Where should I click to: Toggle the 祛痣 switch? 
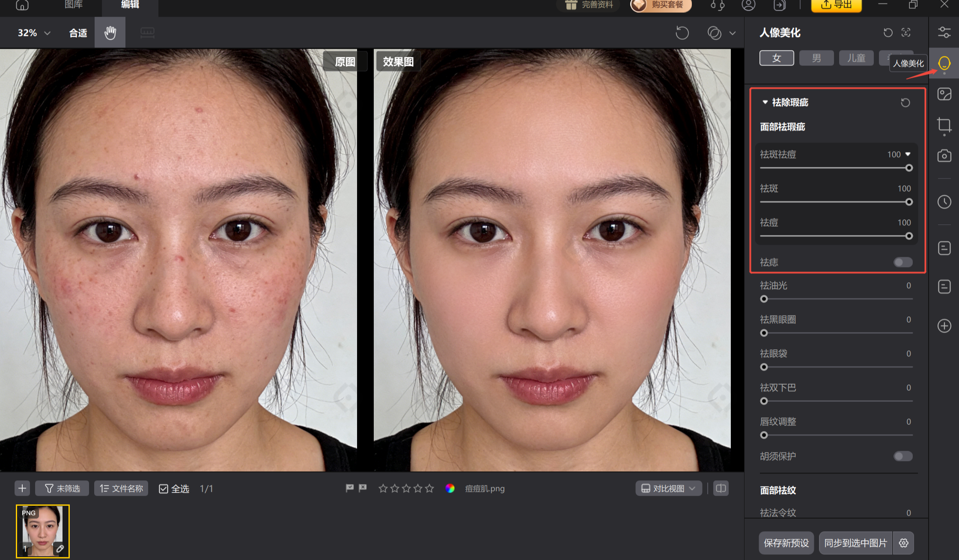[902, 262]
